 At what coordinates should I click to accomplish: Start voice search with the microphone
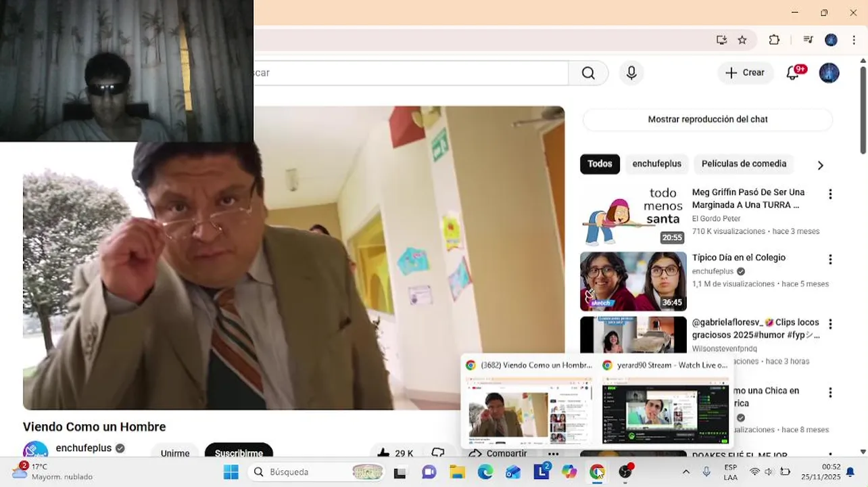click(x=631, y=73)
